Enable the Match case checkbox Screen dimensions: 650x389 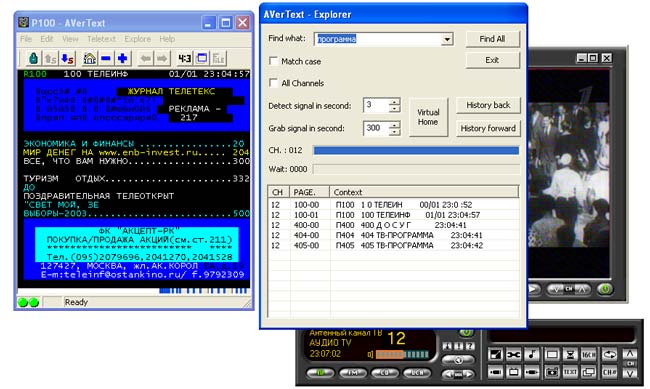point(274,61)
